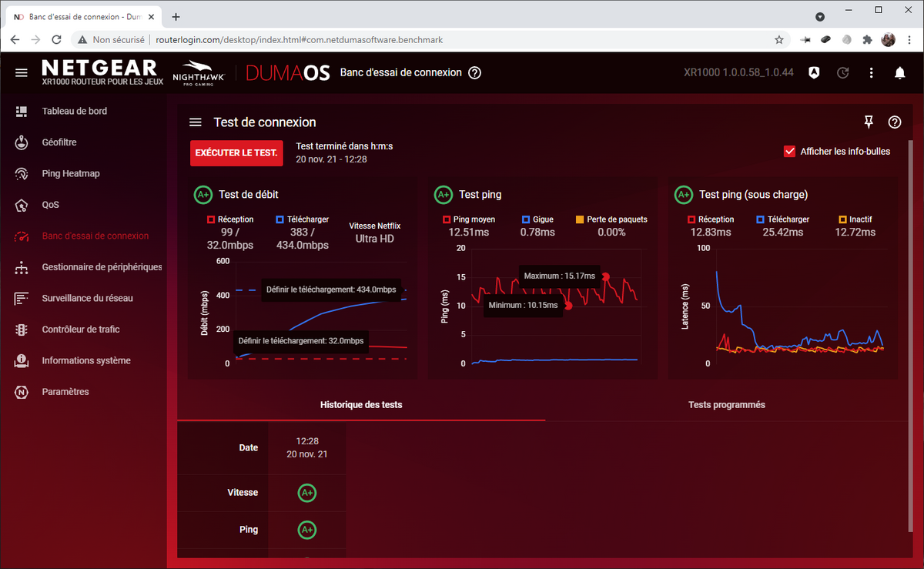Screen dimensions: 924x569
Task: Open help for Test de connexion panel
Action: click(895, 122)
